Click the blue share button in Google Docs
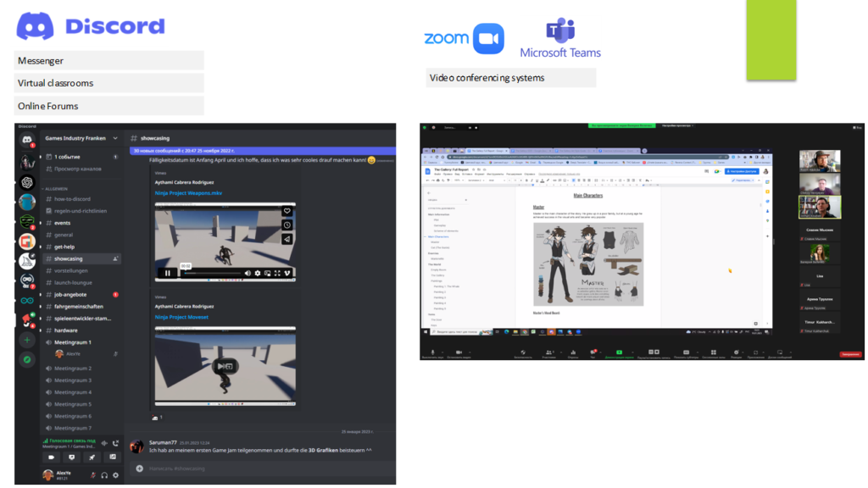Viewport: 868px width, 488px height. pyautogui.click(x=741, y=171)
